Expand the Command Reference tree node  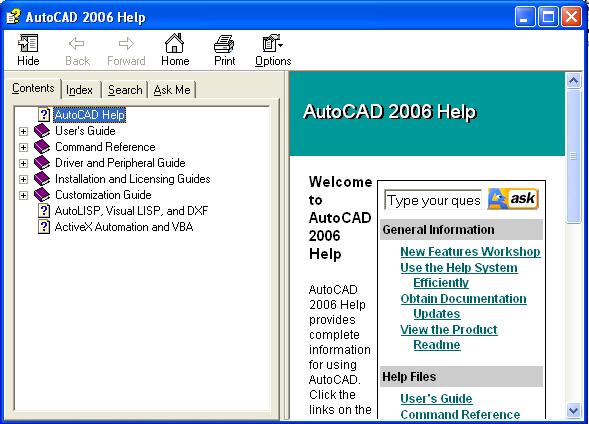point(23,147)
